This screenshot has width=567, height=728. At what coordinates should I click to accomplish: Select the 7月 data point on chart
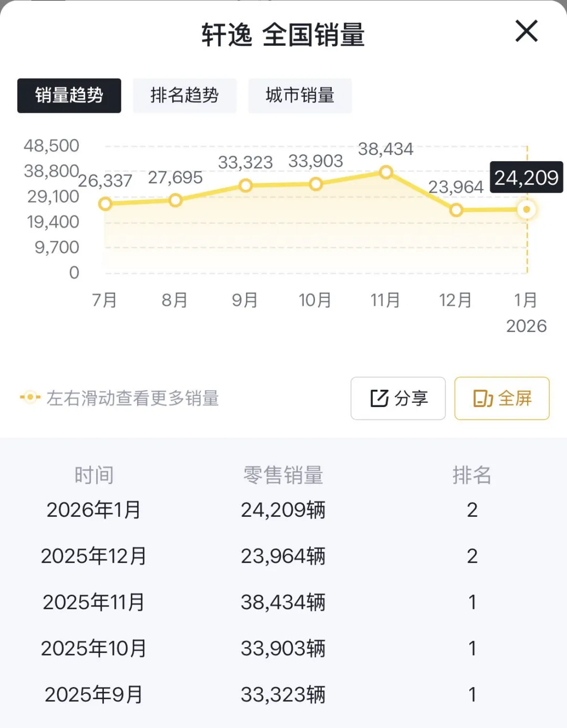click(105, 204)
